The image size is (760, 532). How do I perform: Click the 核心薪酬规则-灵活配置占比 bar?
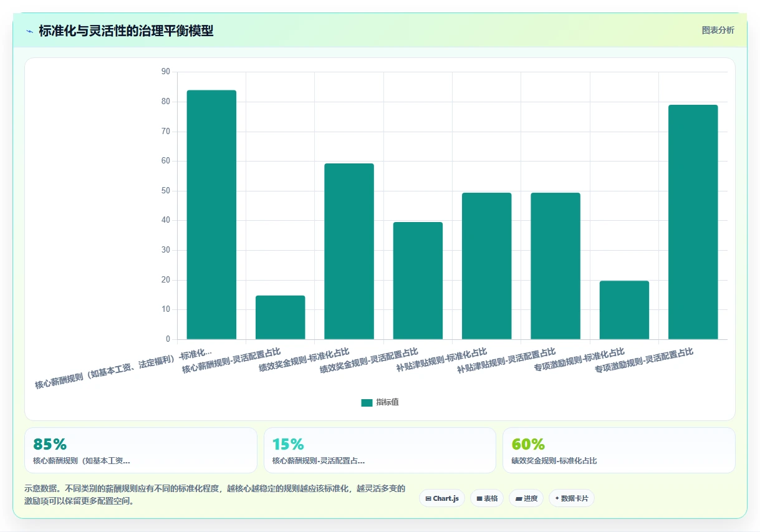point(281,317)
